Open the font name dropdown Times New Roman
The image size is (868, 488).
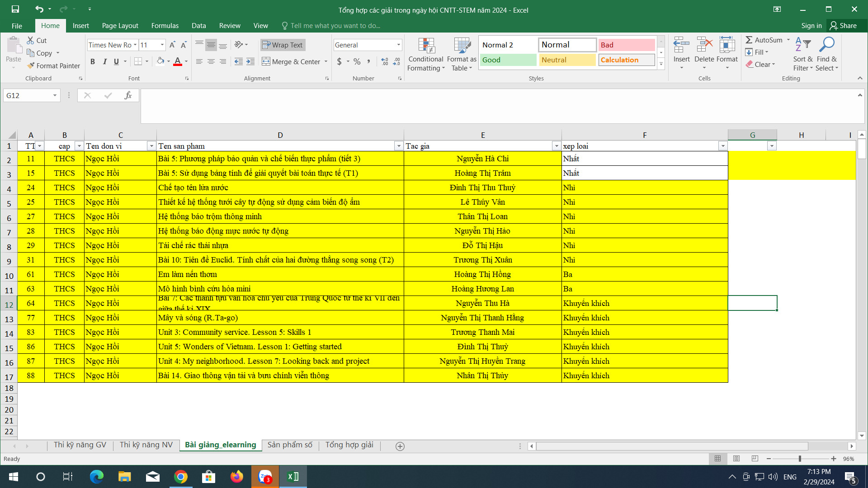point(135,45)
